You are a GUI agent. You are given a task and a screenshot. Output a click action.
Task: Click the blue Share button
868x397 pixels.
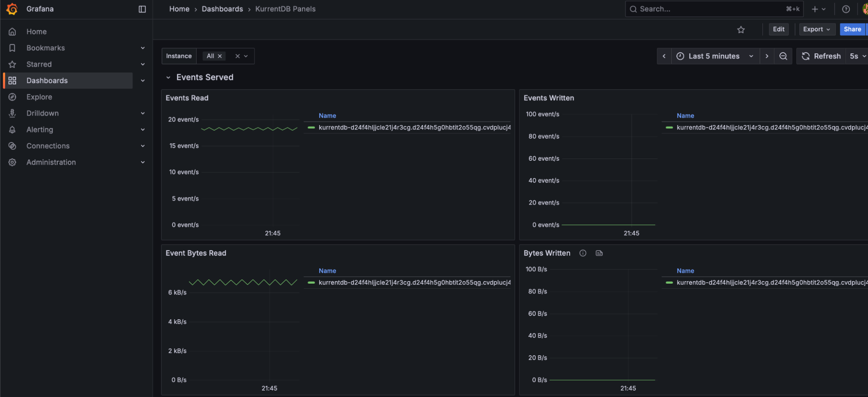(852, 29)
